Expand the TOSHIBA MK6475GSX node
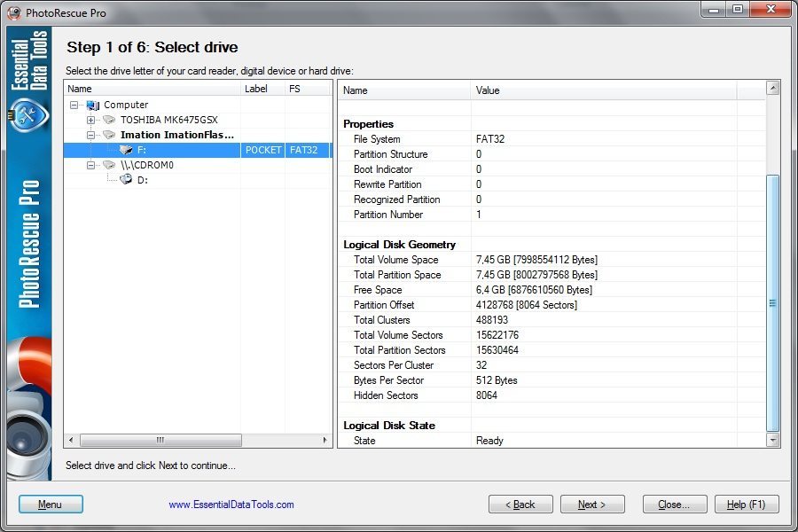This screenshot has width=798, height=532. (x=90, y=121)
